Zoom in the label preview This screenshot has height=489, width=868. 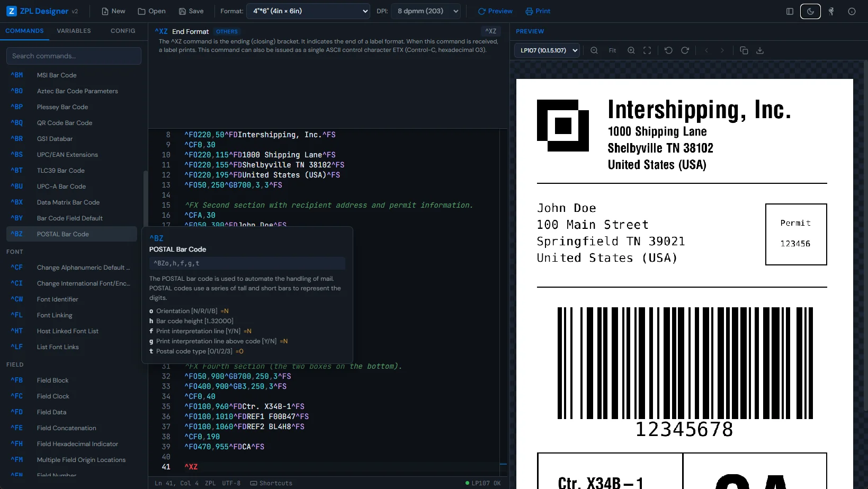631,50
